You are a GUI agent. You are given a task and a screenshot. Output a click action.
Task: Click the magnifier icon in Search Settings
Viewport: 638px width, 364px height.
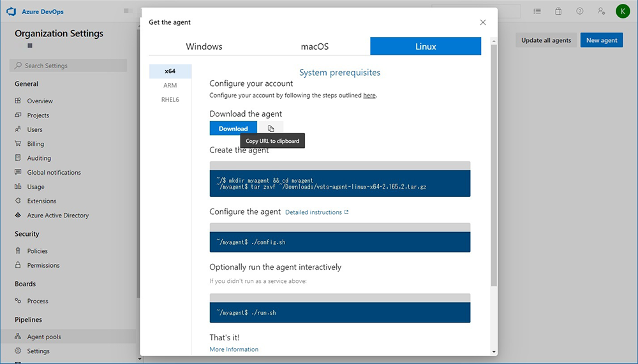click(18, 65)
